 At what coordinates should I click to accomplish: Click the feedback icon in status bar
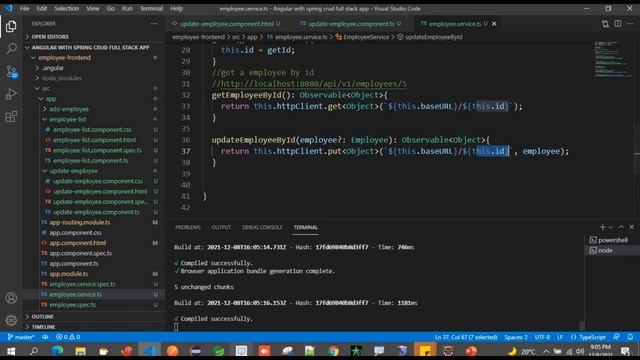pos(616,337)
